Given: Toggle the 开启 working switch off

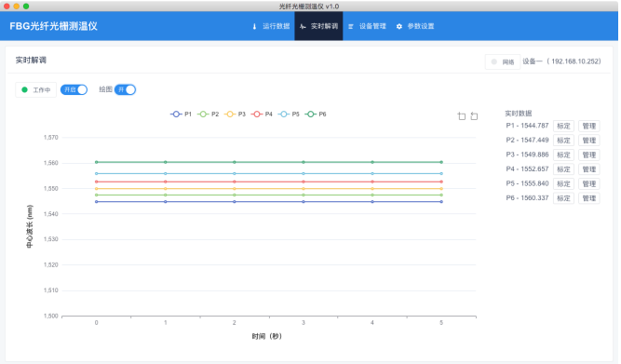Looking at the screenshot, I should tap(74, 90).
